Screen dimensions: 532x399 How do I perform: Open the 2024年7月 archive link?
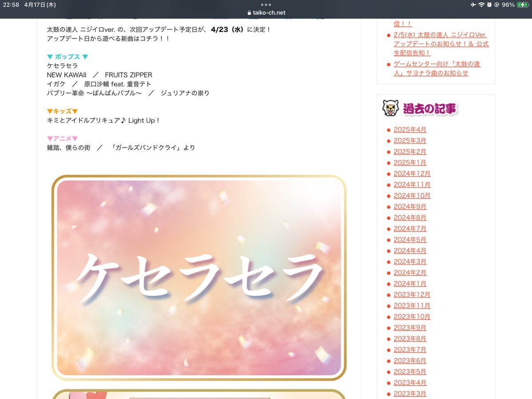coord(410,229)
